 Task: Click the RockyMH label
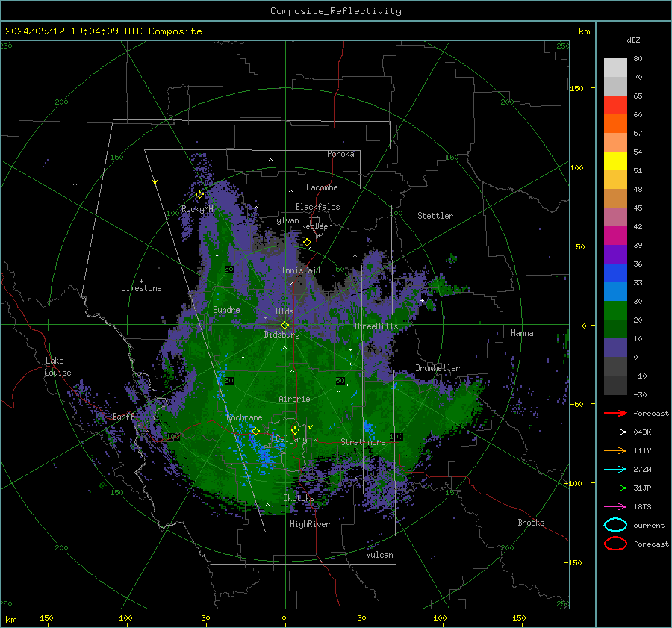pos(197,209)
